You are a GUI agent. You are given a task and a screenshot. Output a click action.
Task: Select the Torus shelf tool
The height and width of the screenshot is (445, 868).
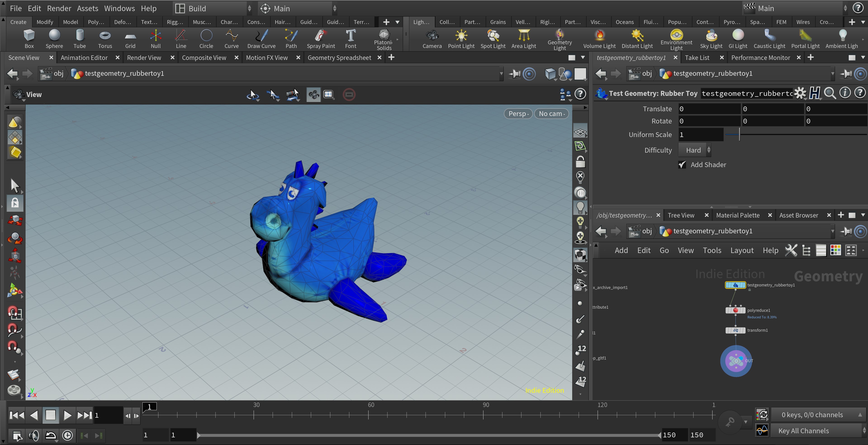[x=105, y=38]
